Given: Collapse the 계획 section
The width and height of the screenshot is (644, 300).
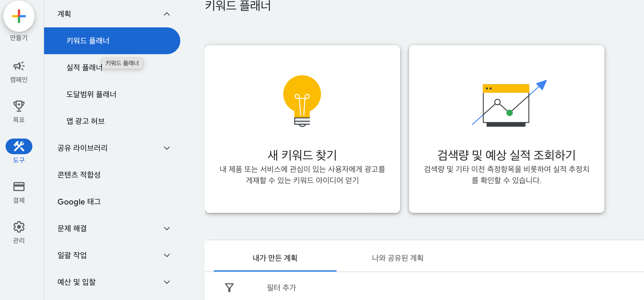Looking at the screenshot, I should [167, 14].
